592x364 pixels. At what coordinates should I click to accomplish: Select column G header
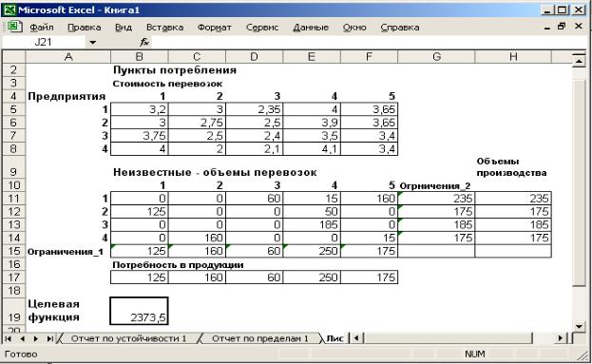click(x=436, y=57)
